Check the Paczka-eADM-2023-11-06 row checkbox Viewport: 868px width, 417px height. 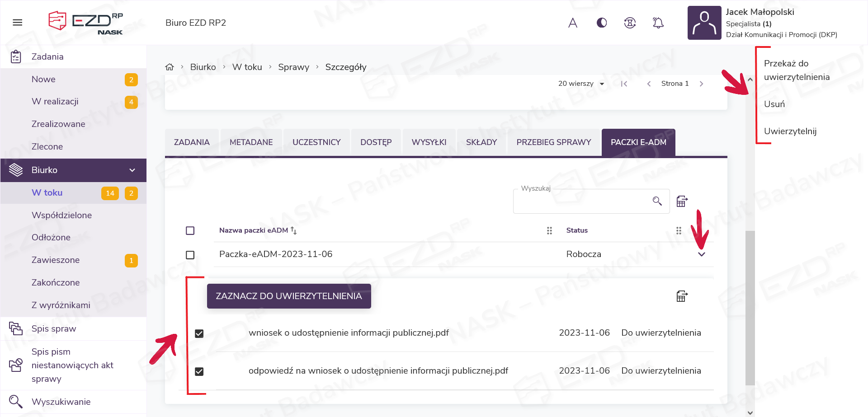190,255
